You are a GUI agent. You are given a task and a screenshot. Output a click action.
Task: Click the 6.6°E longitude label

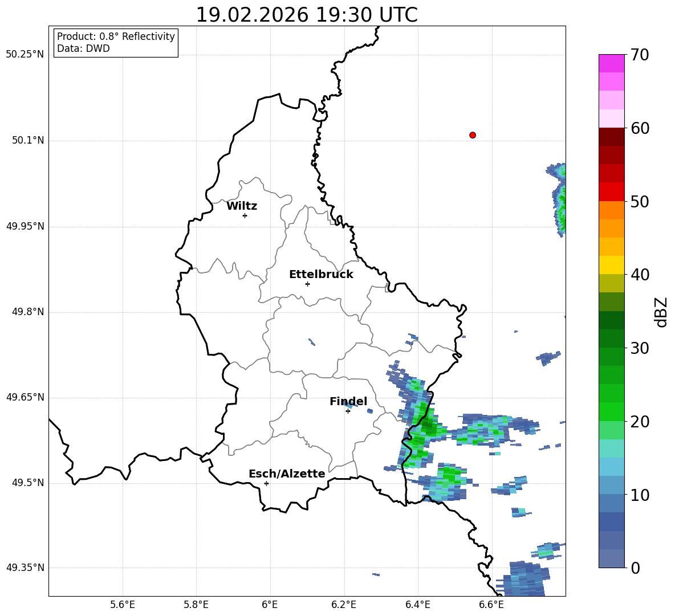pos(491,605)
